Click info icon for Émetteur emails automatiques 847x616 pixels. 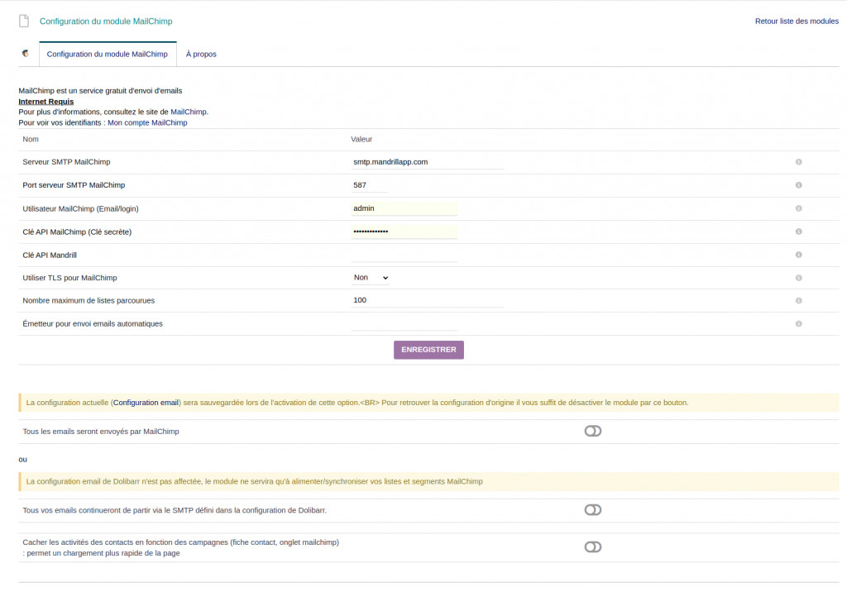pos(798,324)
